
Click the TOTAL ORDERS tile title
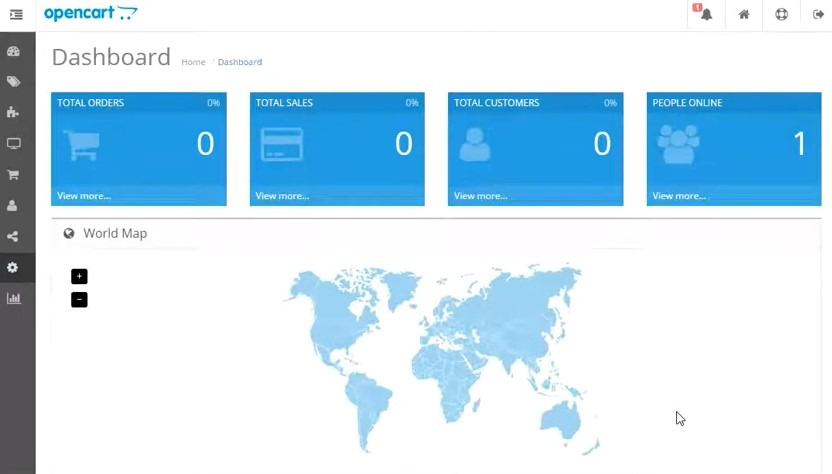[x=91, y=103]
